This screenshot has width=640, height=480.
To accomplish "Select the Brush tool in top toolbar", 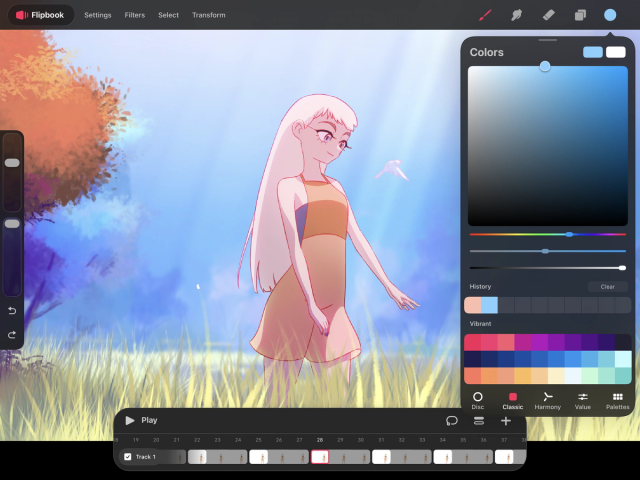I will (x=485, y=15).
